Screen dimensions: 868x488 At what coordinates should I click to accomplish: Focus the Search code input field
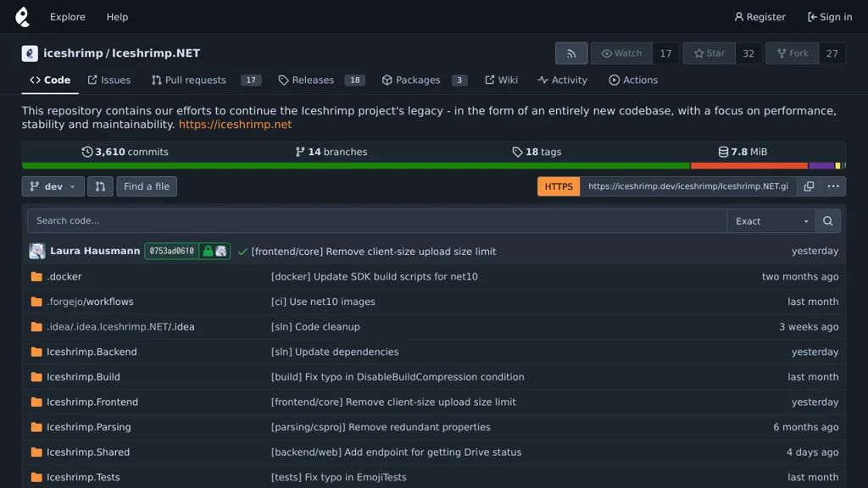(376, 221)
